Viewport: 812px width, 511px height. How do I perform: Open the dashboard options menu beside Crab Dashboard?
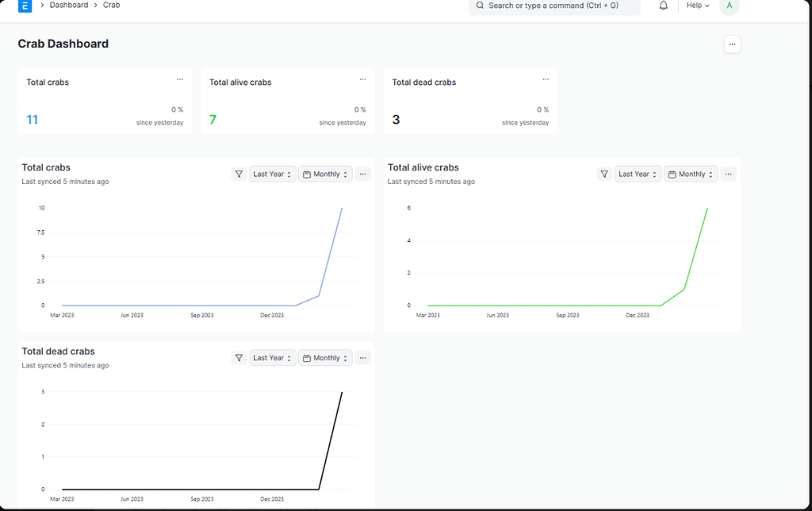point(732,44)
